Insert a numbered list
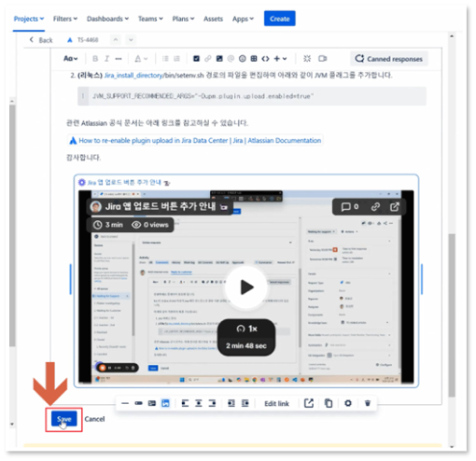Screen dimensions: 476x461 click(176, 59)
